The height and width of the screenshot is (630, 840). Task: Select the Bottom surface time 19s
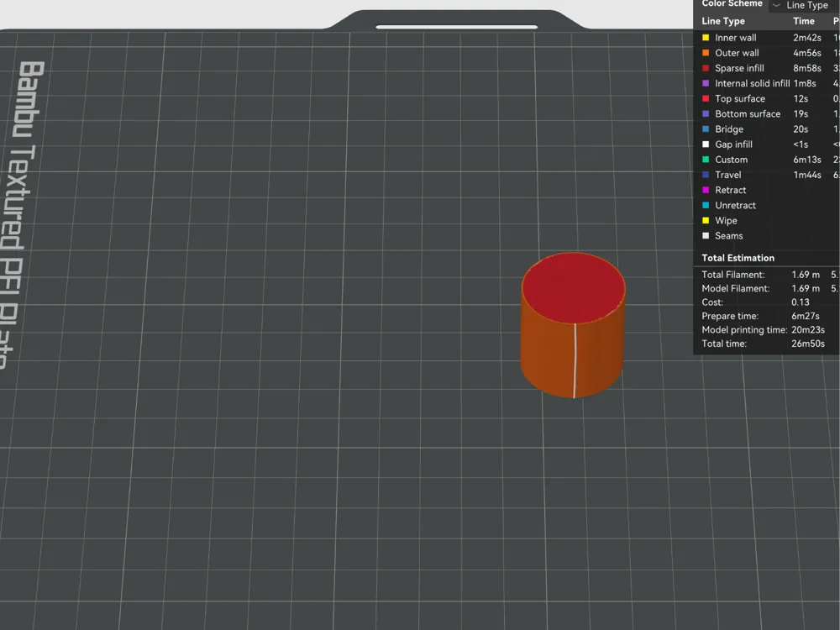(801, 113)
